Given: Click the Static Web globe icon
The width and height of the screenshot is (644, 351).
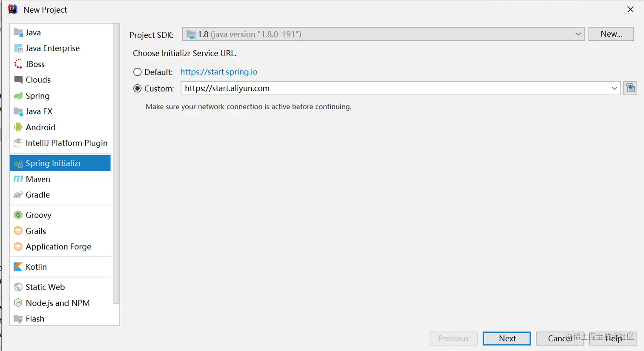Looking at the screenshot, I should click(18, 287).
